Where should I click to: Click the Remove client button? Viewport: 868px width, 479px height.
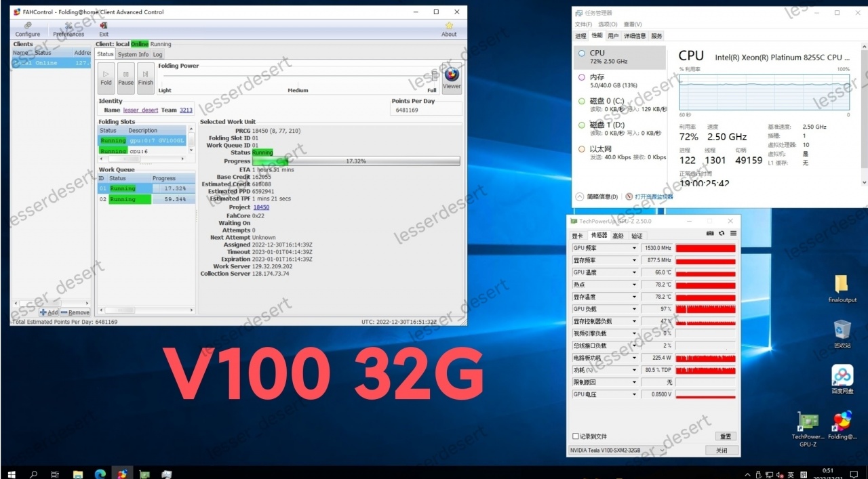click(x=75, y=312)
